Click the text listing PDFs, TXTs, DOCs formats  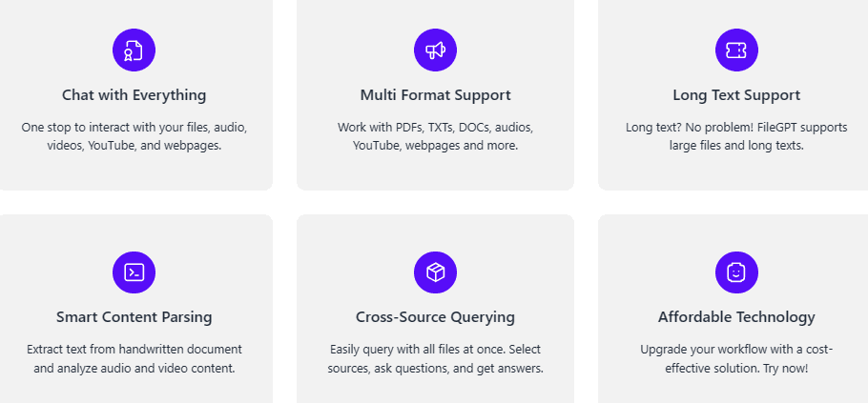435,137
